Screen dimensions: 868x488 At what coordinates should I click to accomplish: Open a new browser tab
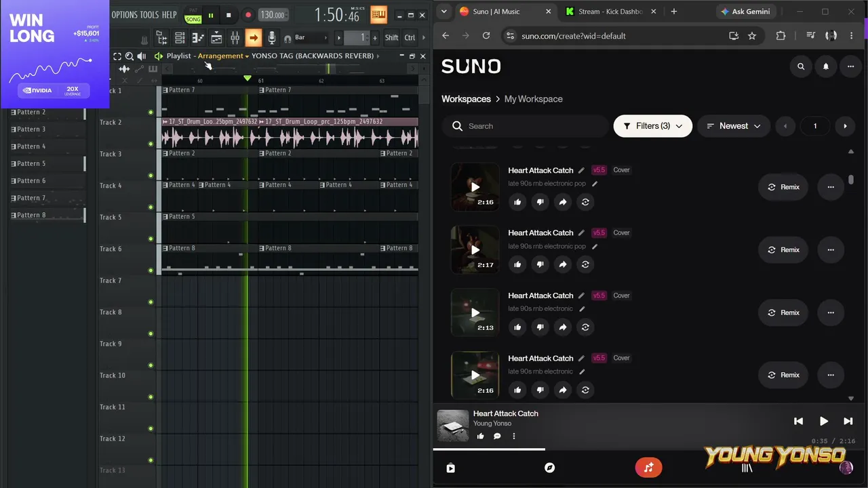coord(673,12)
